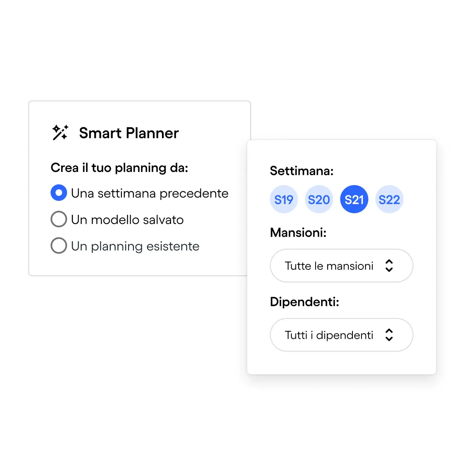
Task: Select 'Un planning esistente' as planning source
Action: (59, 245)
